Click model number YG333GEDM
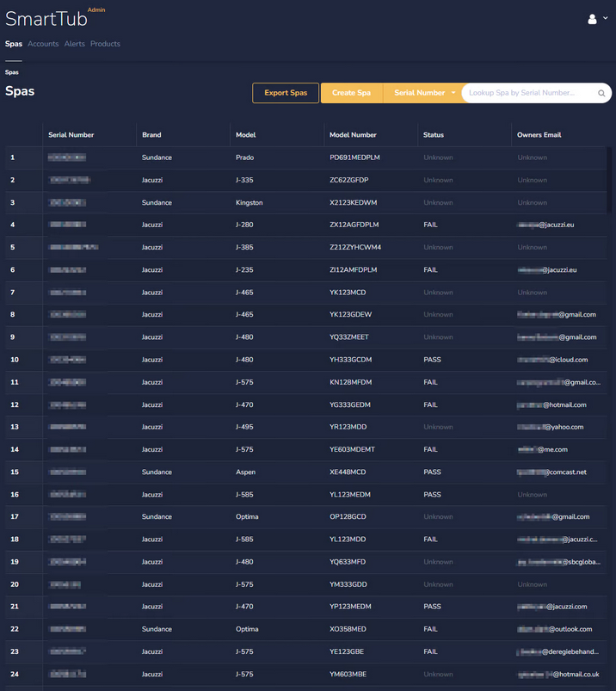The width and height of the screenshot is (616, 691). point(350,404)
